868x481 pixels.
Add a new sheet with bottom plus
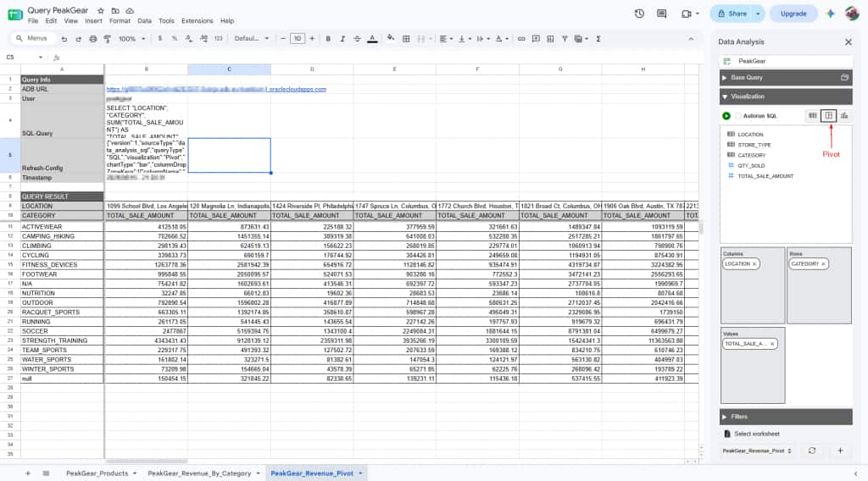(x=28, y=474)
